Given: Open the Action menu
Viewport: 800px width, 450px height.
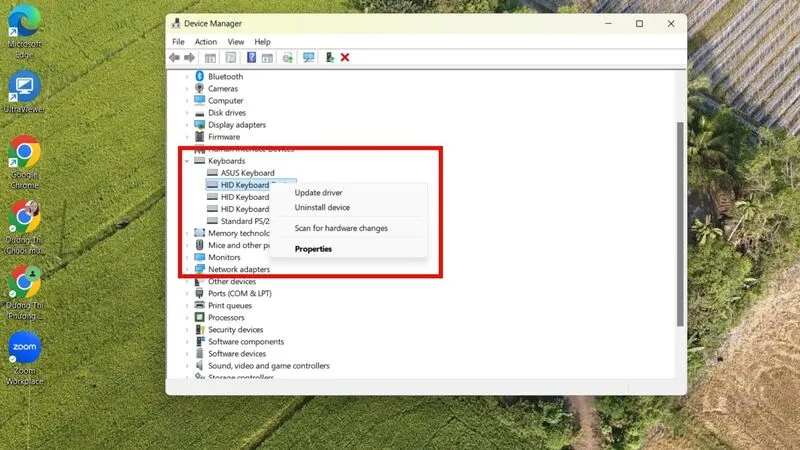Looking at the screenshot, I should tap(205, 42).
